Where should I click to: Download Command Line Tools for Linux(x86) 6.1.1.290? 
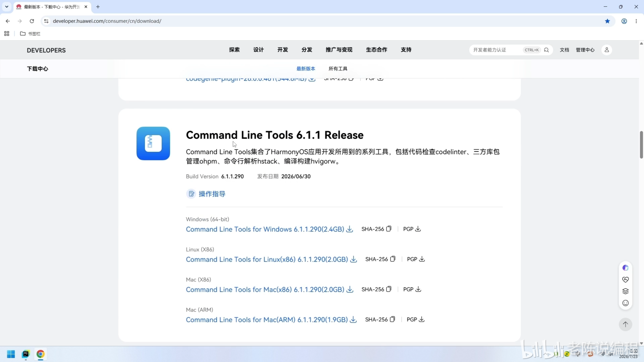271,259
